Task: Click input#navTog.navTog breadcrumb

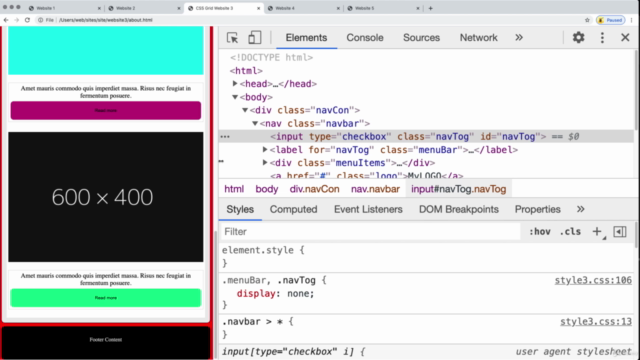Action: (458, 189)
